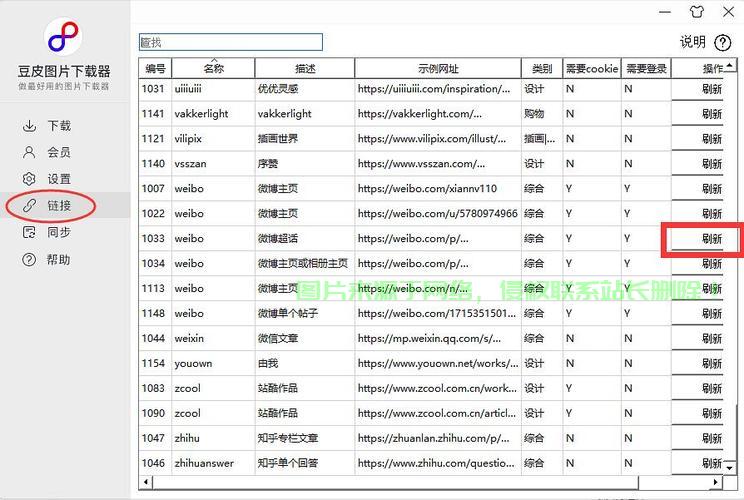Click the gear icon beside 设置
This screenshot has width=744, height=500.
(29, 179)
